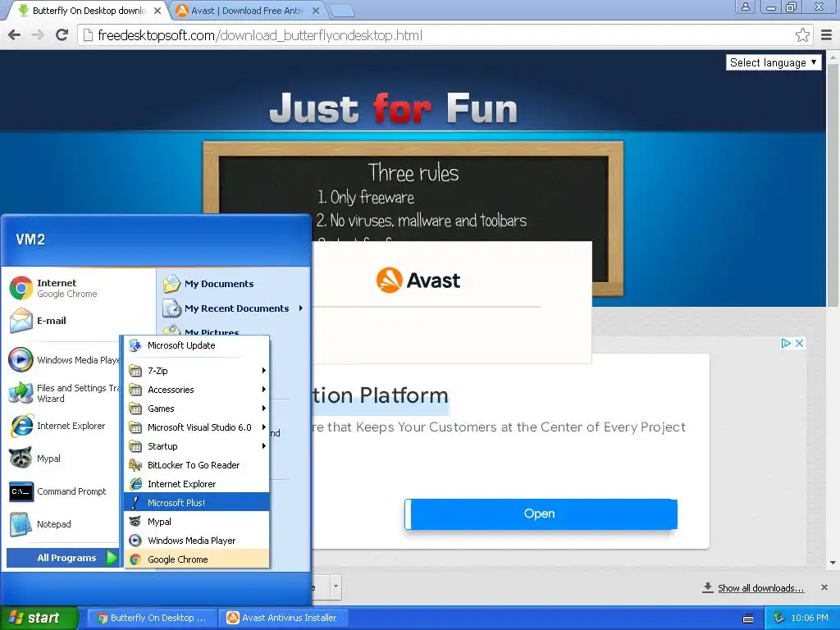Click the tray keyboard icon

748,619
